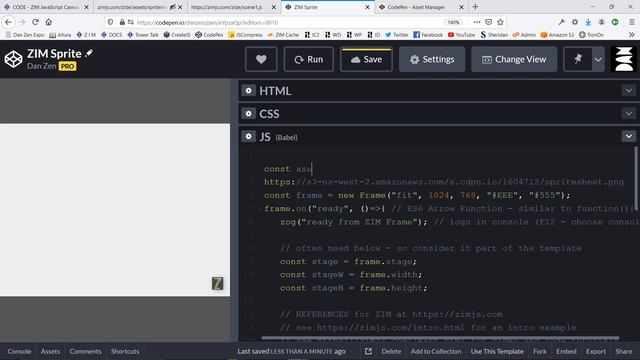Open dropdown arrow beside pin button
Screen dimensions: 640x360
click(598, 59)
